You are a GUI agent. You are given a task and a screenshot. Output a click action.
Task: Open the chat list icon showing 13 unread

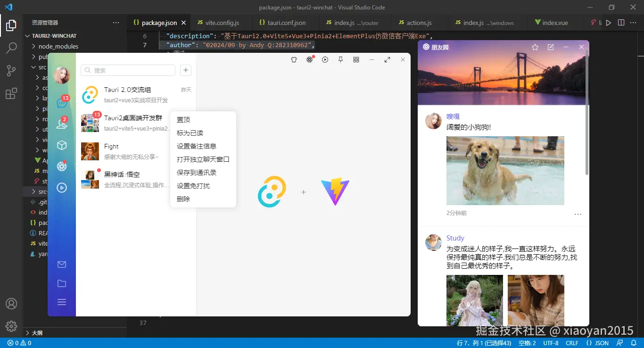(62, 103)
